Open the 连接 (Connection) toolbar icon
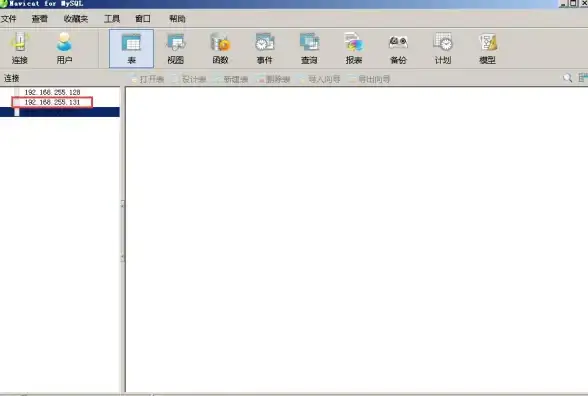 point(20,49)
